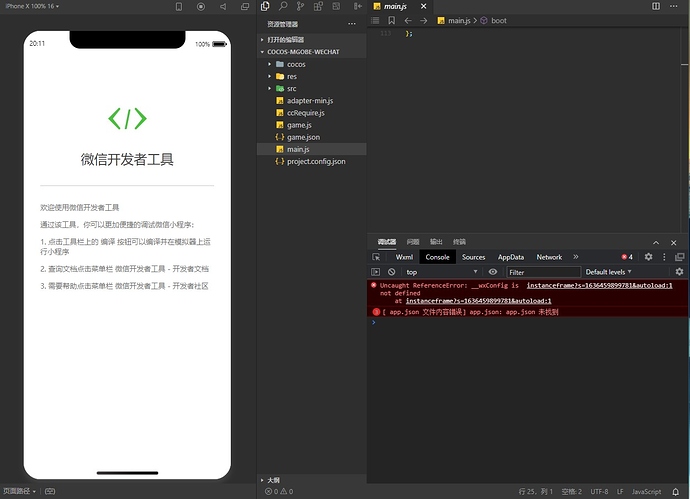This screenshot has height=499, width=690.
Task: Toggle the live expression eye icon
Action: [493, 272]
